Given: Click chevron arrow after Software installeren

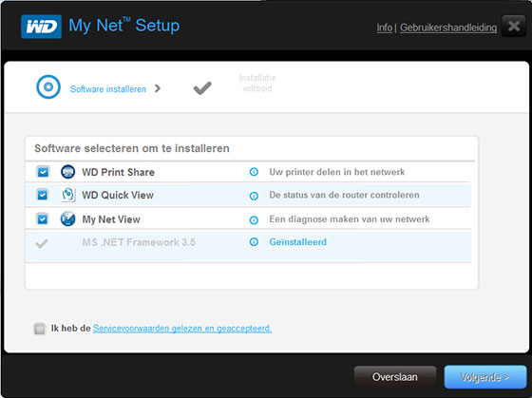Looking at the screenshot, I should [x=158, y=88].
